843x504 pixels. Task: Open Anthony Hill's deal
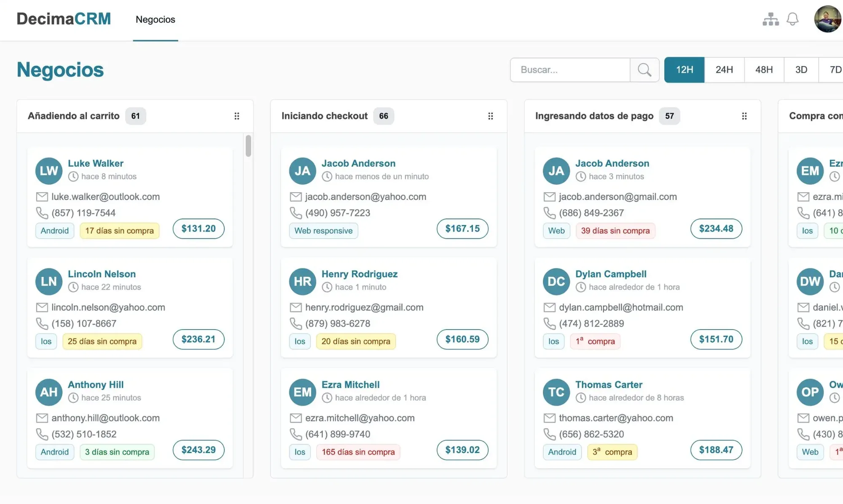coord(96,384)
